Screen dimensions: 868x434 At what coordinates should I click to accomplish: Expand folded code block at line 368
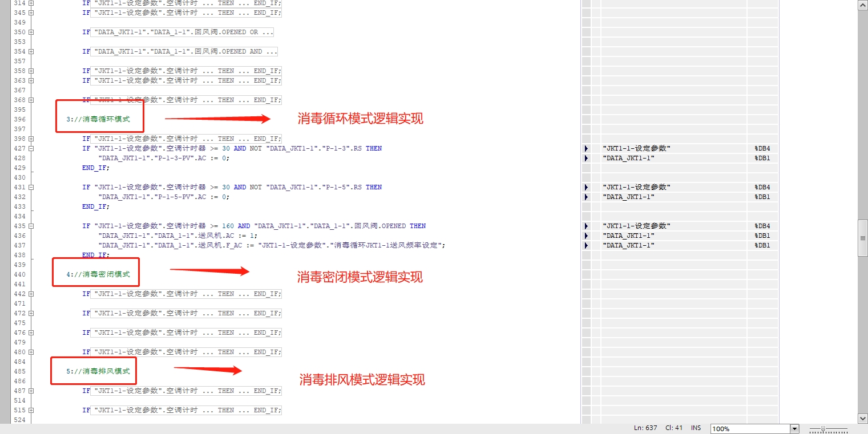(x=31, y=100)
